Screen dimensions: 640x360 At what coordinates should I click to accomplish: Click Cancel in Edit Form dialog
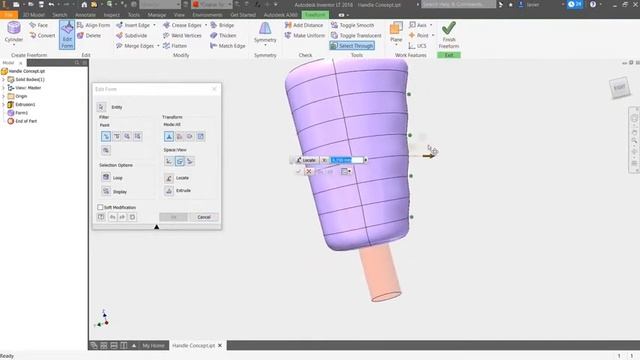coord(204,217)
